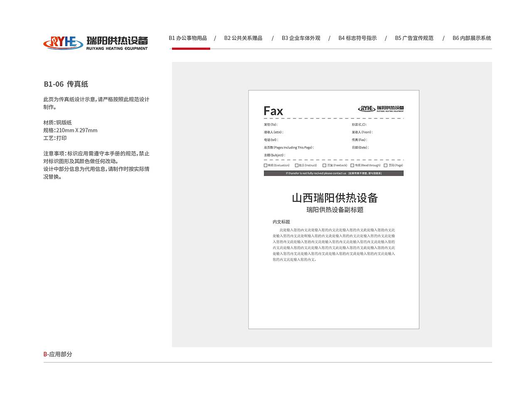Viewport: 532px width, 395px height.
Task: Select the B4 标志符号指示 tab
Action: pos(357,38)
